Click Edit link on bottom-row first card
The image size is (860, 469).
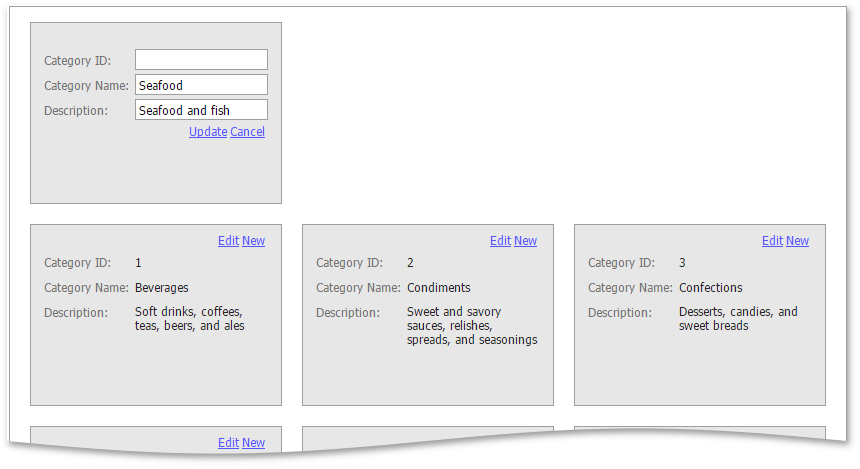click(x=228, y=443)
